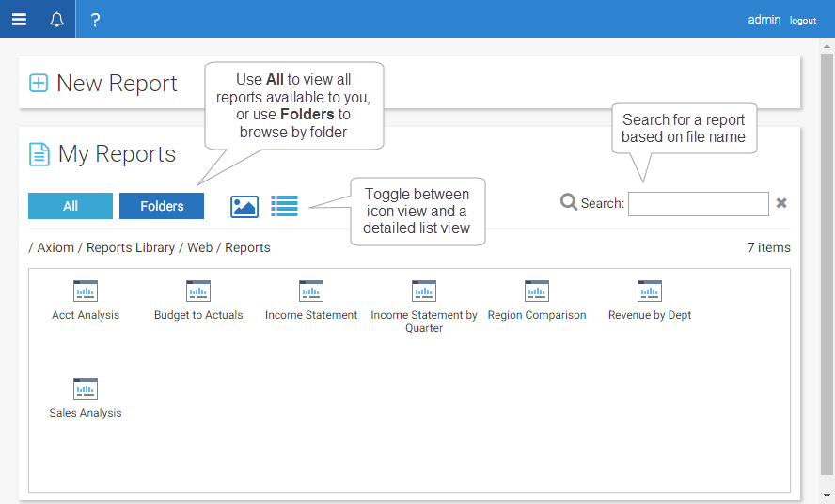Click the New Report heading
Screen dimensions: 835x504
[x=117, y=83]
